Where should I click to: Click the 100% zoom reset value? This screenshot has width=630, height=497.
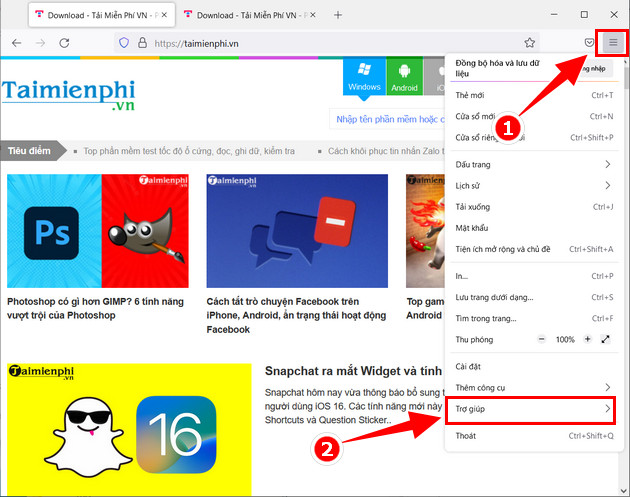pyautogui.click(x=565, y=340)
